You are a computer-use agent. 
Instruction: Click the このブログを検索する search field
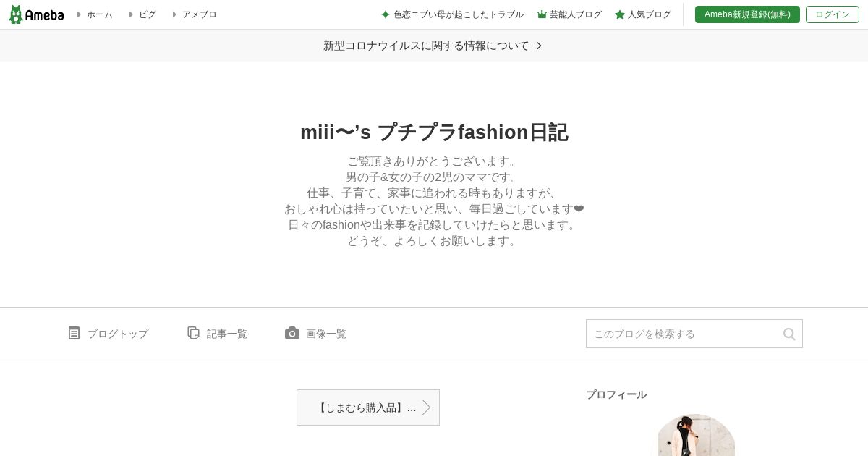(x=694, y=334)
